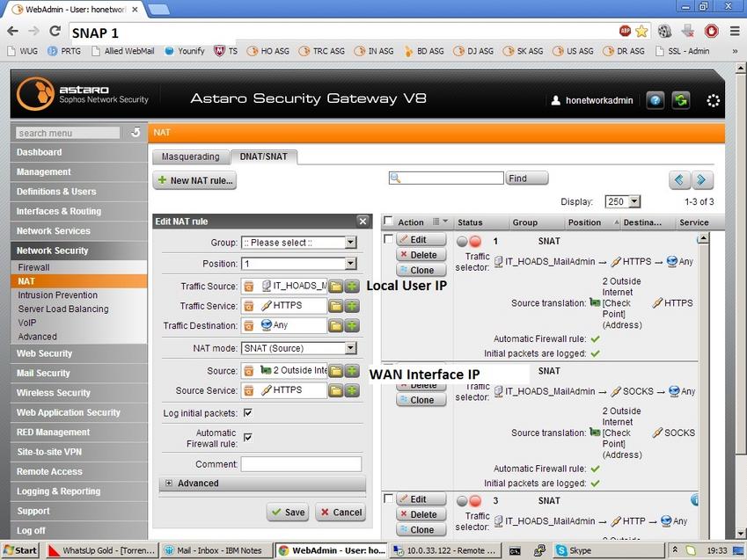This screenshot has height=560, width=747.
Task: Select the DNAT/SNAT tab
Action: coord(263,156)
